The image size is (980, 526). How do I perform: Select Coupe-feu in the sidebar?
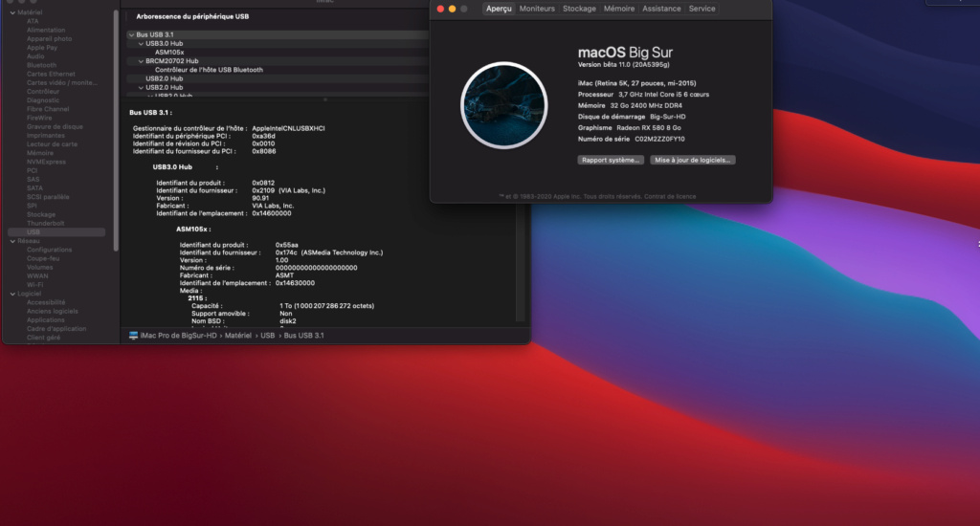43,258
